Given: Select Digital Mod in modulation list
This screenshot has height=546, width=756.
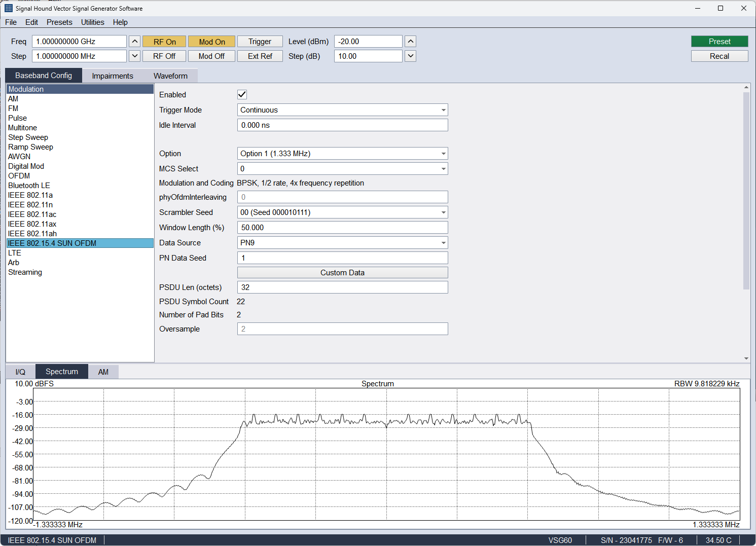Looking at the screenshot, I should pos(80,166).
